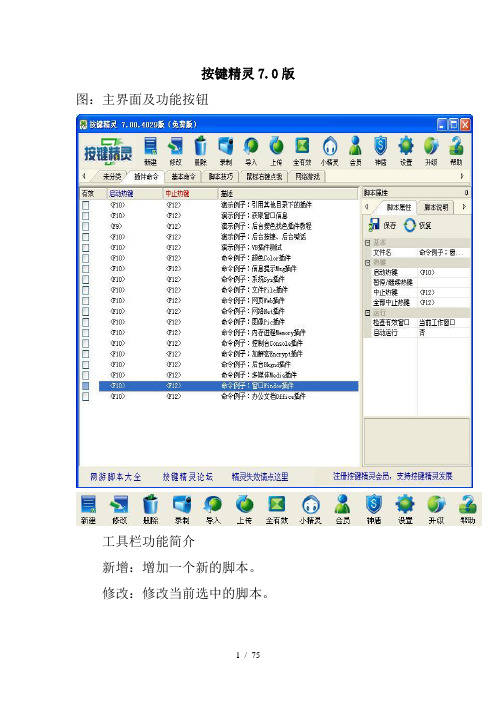Click 录制 icon in the app window toolbar
This screenshot has height=702, width=496.
226,150
